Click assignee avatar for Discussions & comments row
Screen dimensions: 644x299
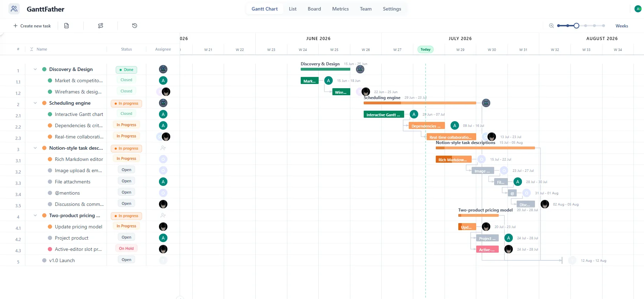[163, 204]
